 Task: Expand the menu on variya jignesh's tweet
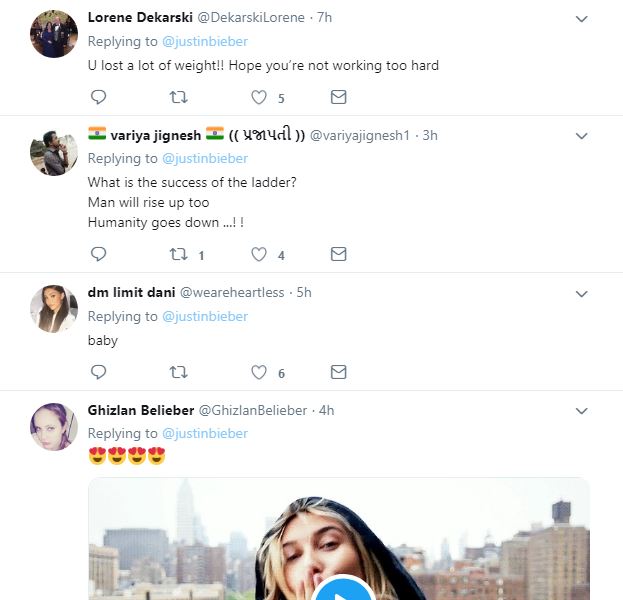[582, 136]
